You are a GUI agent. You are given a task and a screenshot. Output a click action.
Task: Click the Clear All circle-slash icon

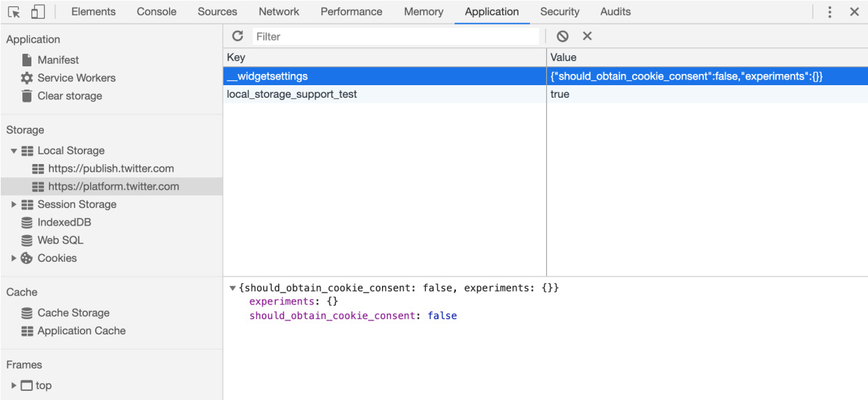click(563, 36)
